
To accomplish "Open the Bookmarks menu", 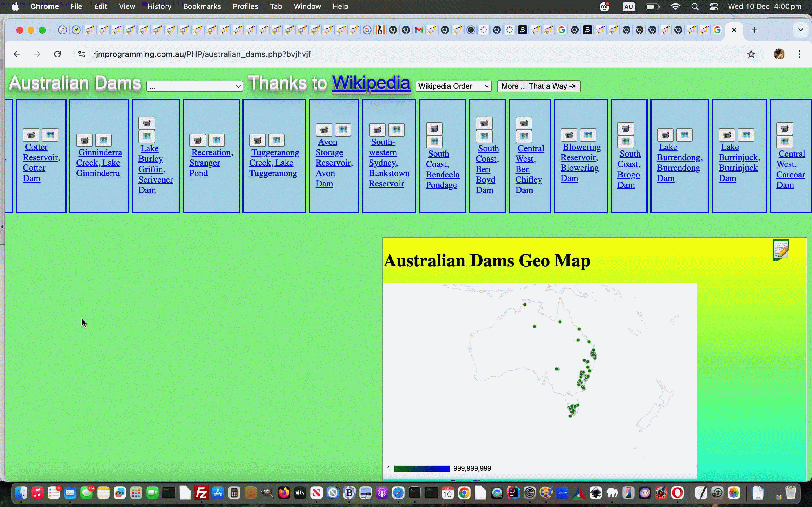I will pyautogui.click(x=202, y=6).
